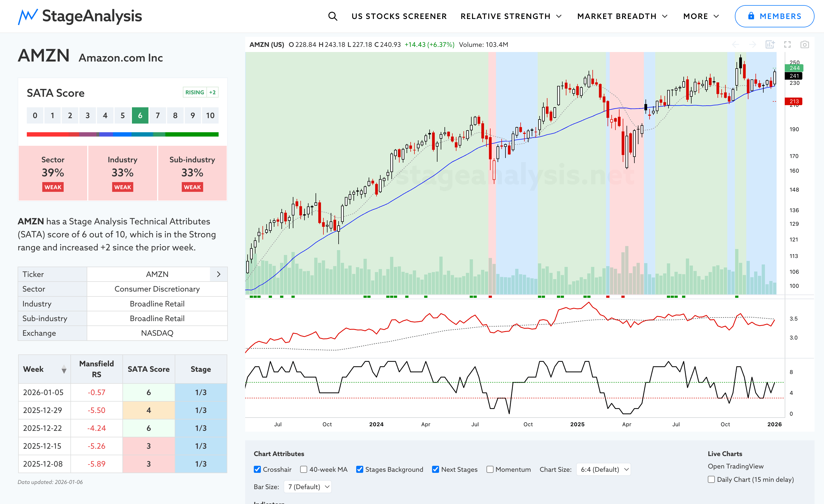Open the Relative Strength menu

tap(511, 16)
